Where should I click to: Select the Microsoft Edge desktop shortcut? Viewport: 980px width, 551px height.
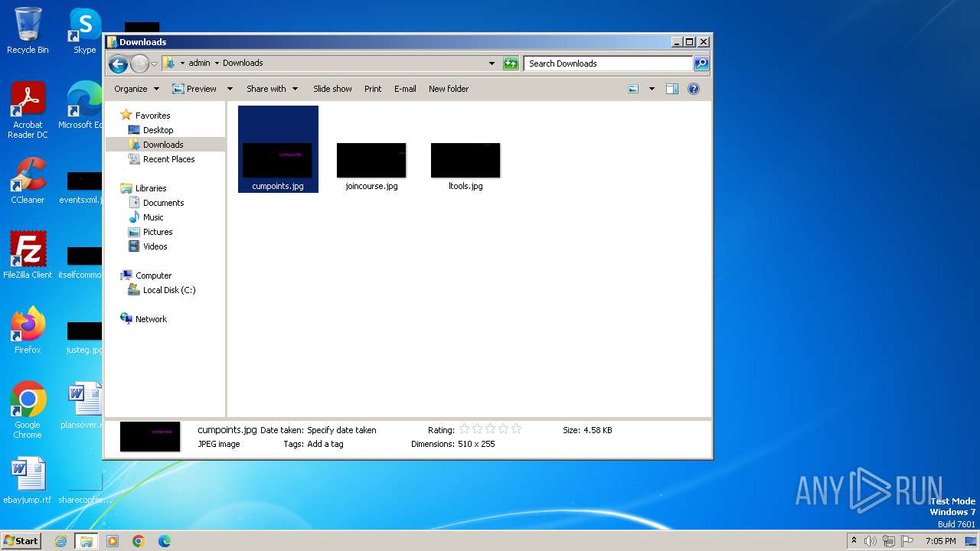(83, 106)
